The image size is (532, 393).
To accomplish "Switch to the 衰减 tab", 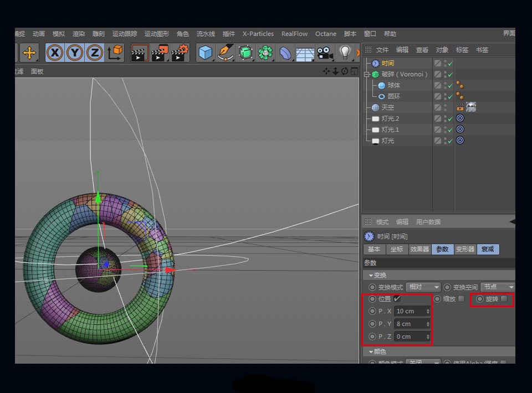I will pyautogui.click(x=488, y=250).
